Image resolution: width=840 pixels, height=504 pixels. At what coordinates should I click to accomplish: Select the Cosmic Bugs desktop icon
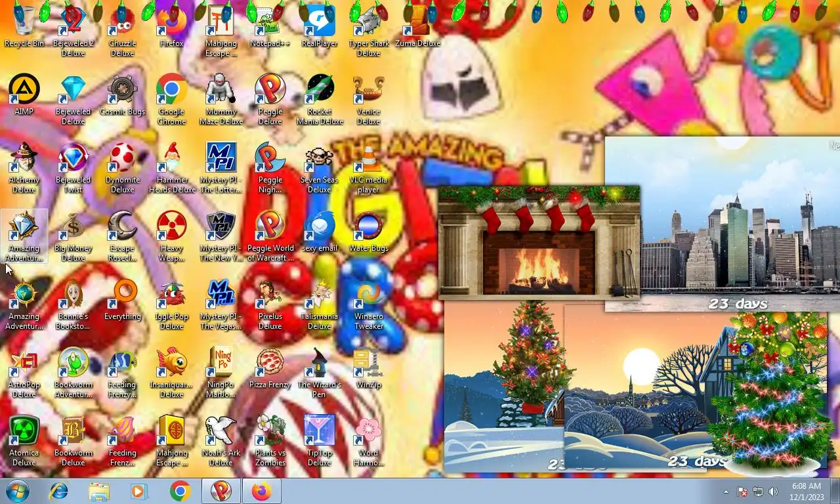pyautogui.click(x=123, y=95)
